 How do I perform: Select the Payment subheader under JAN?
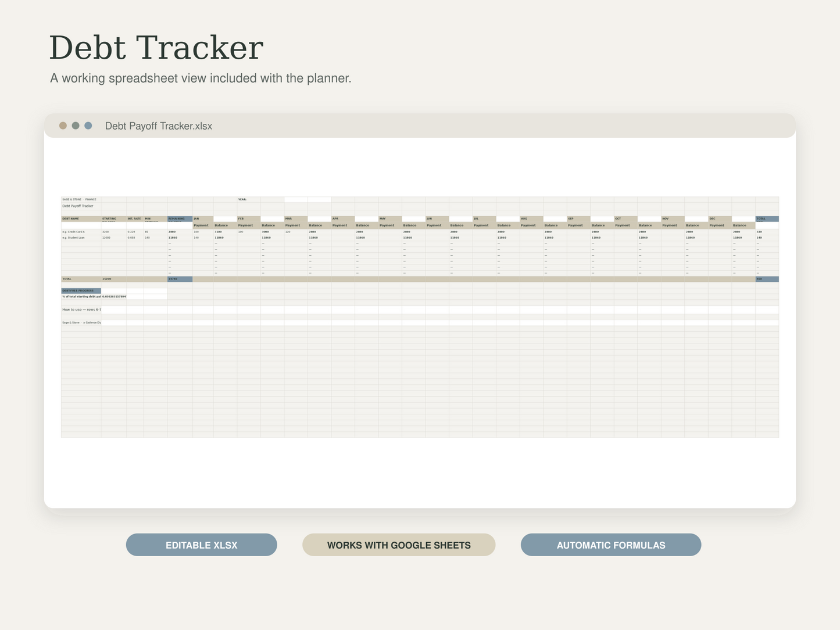tap(203, 225)
